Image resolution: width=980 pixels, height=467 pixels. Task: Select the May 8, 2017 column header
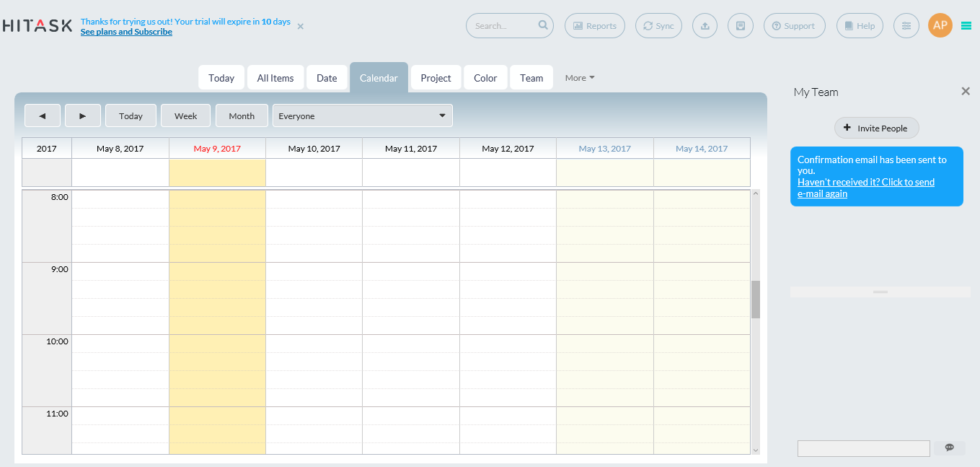point(120,149)
